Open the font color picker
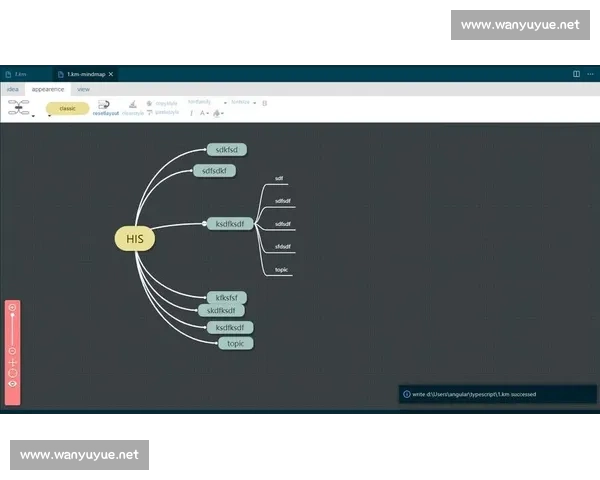 (x=204, y=113)
